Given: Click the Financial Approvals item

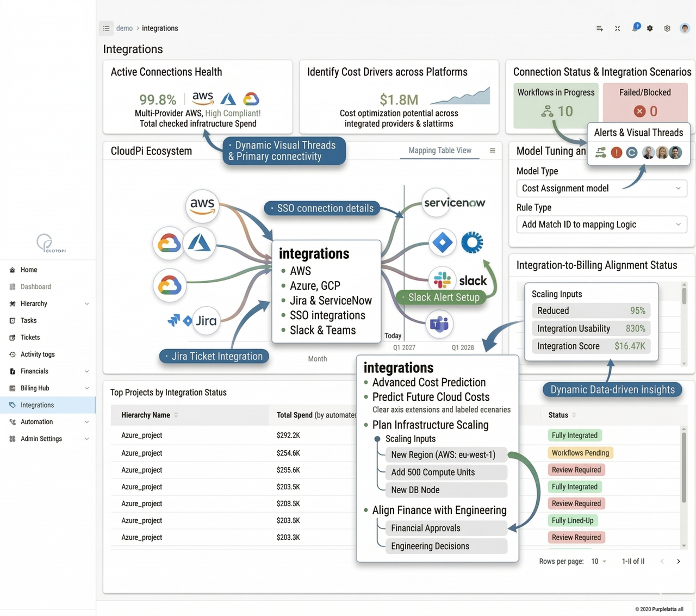Looking at the screenshot, I should point(446,528).
